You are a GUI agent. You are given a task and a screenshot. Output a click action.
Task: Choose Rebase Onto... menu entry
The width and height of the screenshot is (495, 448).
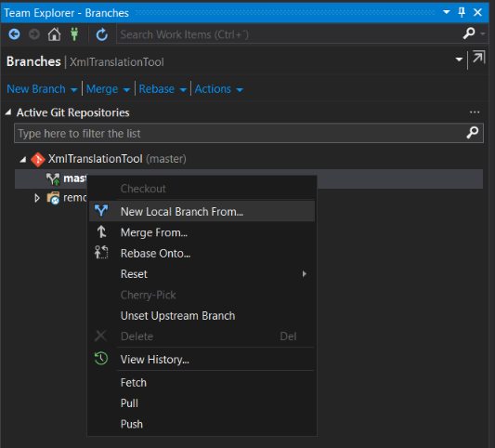[x=202, y=254]
